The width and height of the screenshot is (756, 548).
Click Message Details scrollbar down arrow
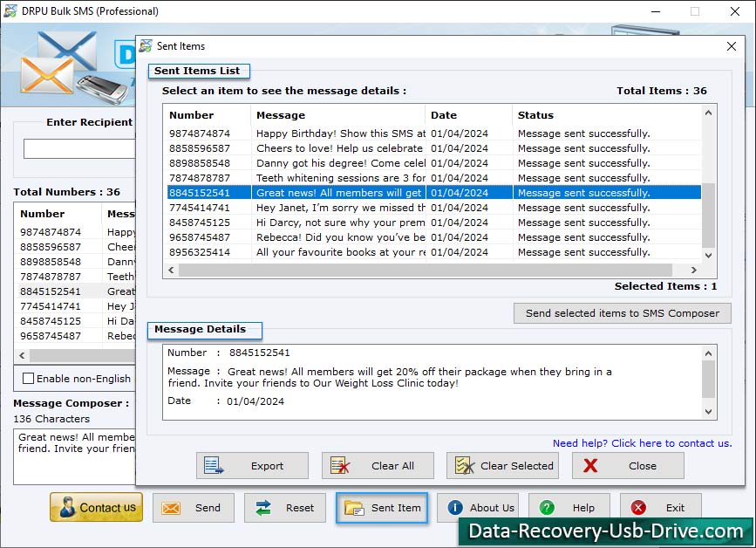pos(708,412)
